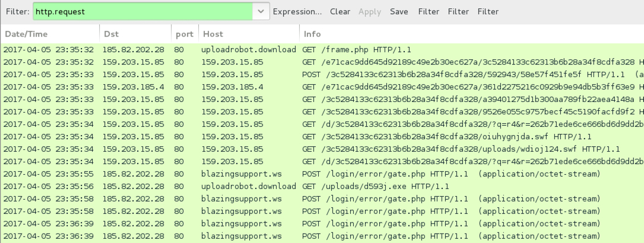Open the Expression... dialog
The width and height of the screenshot is (644, 243).
point(297,11)
